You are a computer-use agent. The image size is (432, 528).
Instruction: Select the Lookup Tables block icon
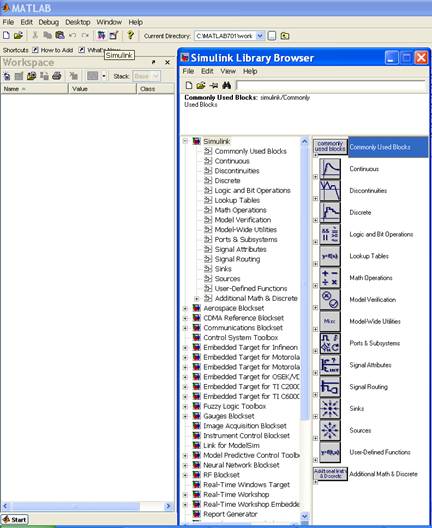click(330, 256)
